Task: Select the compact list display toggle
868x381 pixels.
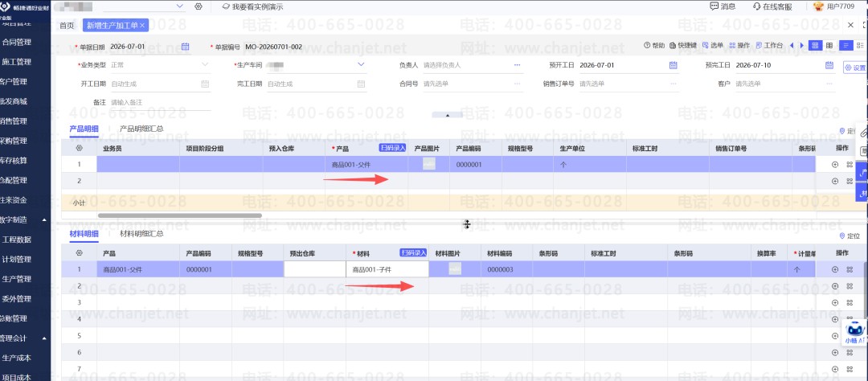Action: tap(845, 45)
